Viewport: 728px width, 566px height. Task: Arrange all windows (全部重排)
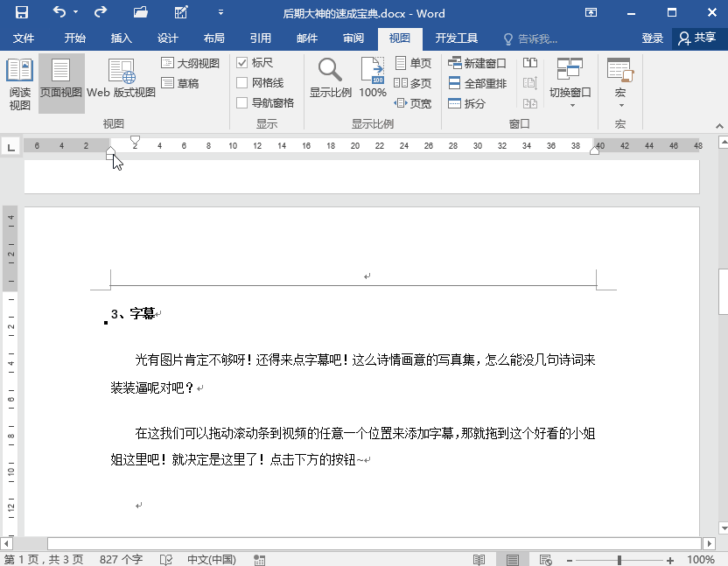pyautogui.click(x=477, y=83)
